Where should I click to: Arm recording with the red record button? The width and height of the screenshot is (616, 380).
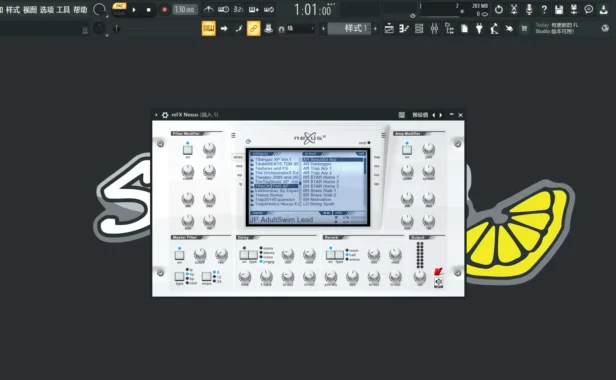pos(164,9)
